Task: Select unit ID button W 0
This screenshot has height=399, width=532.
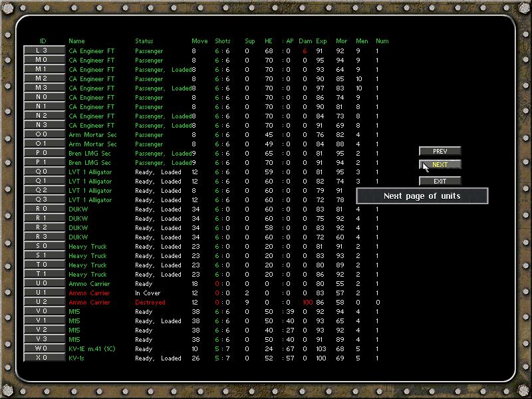Action: coord(44,348)
